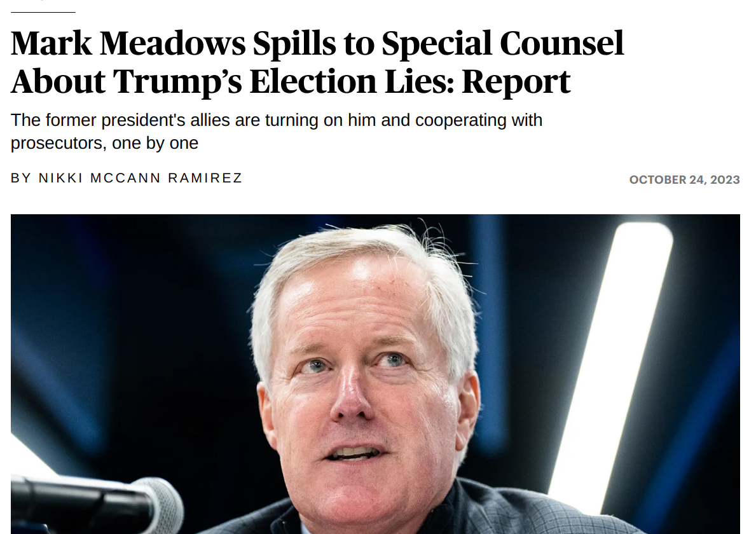756x534 pixels.
Task: Click the October 24, 2023 publish date
Action: tap(684, 180)
